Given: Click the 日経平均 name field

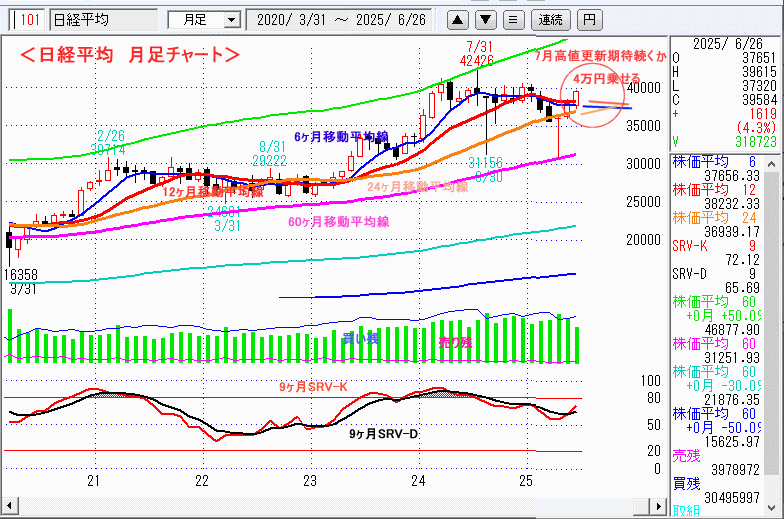Looking at the screenshot, I should pos(103,20).
